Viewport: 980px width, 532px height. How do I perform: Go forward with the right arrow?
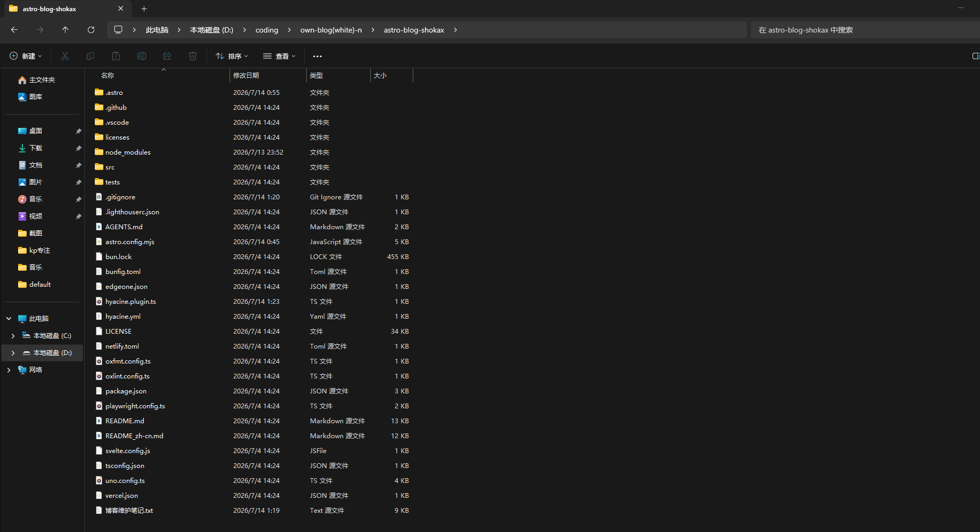pos(40,30)
